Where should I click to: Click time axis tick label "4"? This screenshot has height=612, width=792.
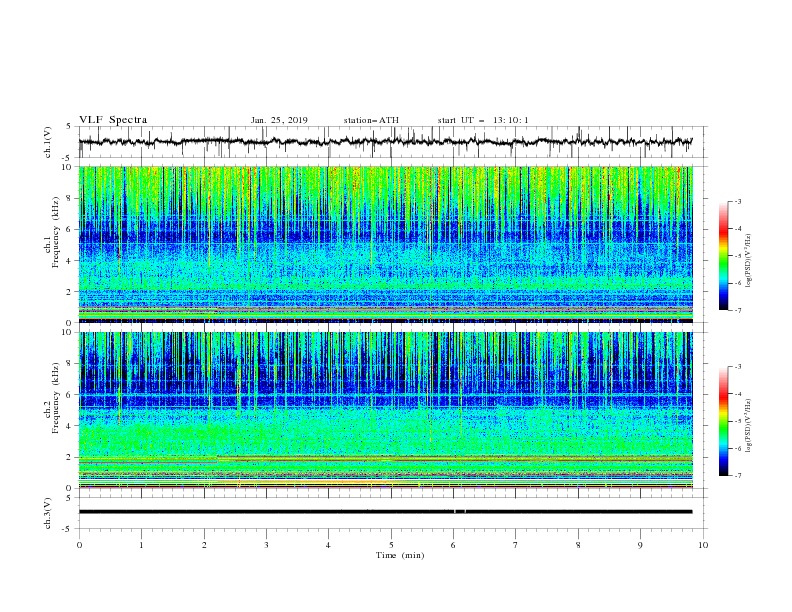(328, 545)
